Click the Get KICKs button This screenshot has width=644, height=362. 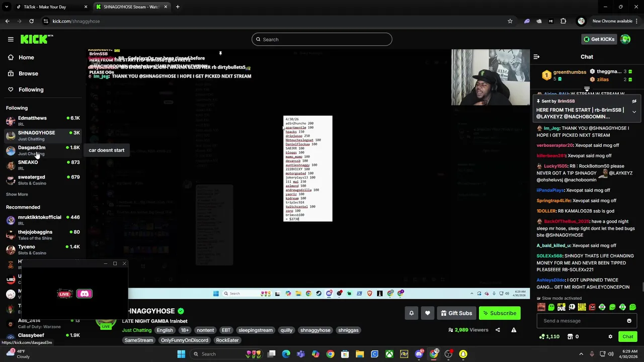point(599,39)
